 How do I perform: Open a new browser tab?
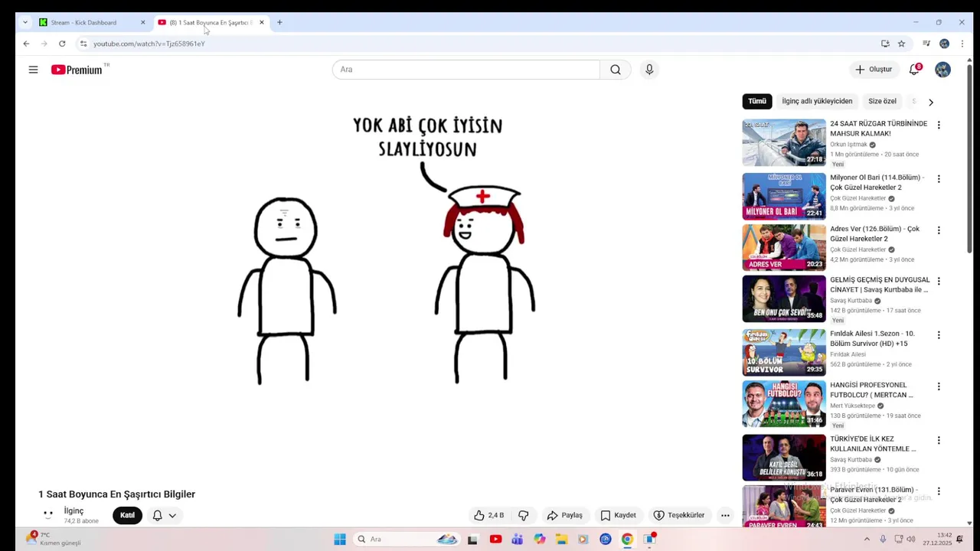(x=279, y=22)
